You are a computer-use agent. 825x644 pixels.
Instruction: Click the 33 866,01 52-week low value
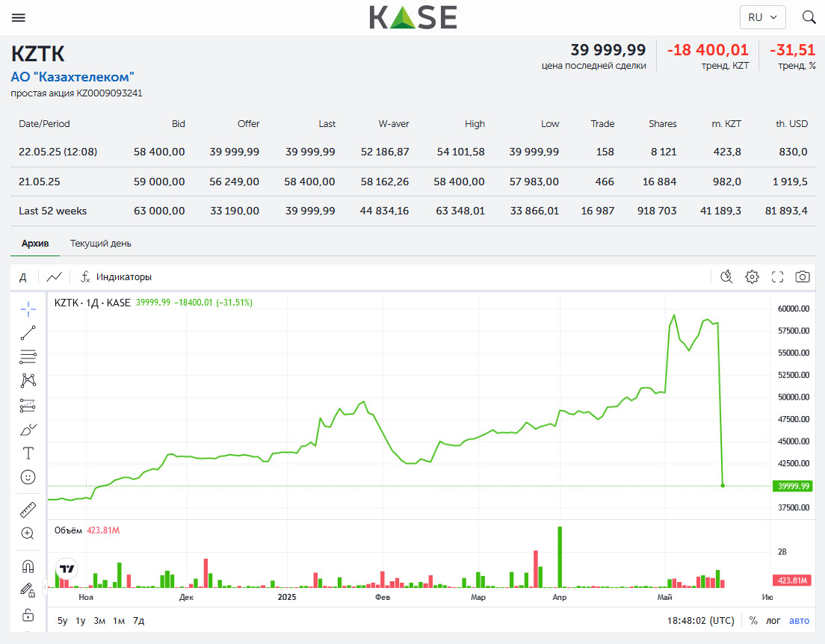click(534, 211)
